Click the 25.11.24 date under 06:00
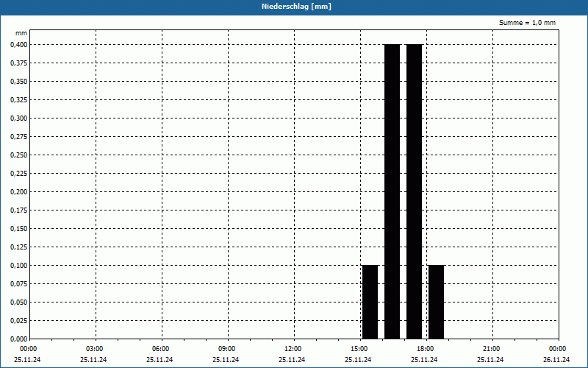This screenshot has height=368, width=588. coord(159,360)
